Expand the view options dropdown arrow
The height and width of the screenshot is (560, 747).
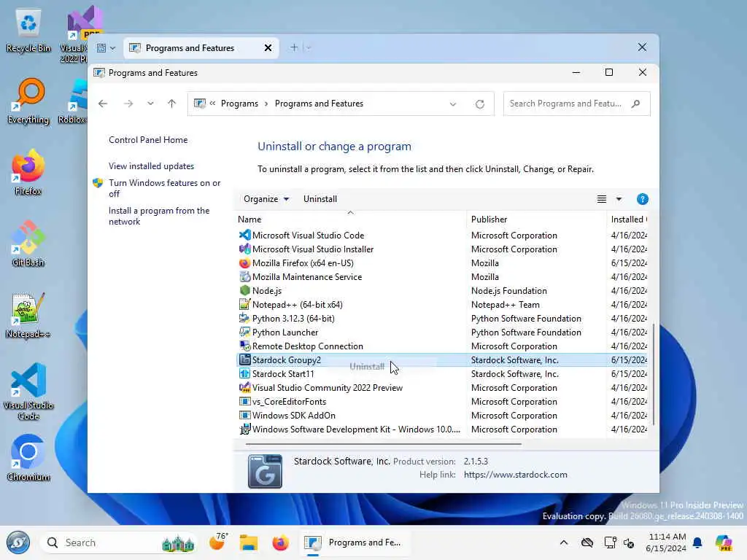[619, 199]
